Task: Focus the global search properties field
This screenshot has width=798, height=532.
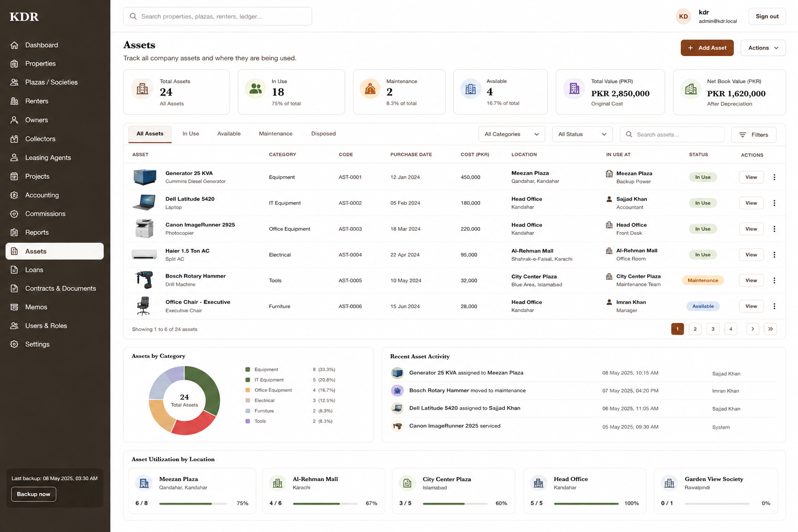Action: (218, 17)
